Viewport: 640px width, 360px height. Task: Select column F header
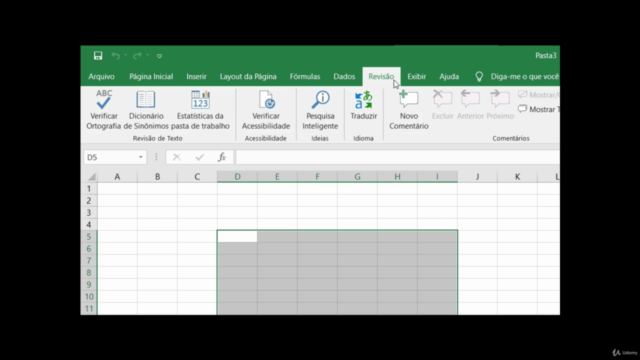point(317,177)
